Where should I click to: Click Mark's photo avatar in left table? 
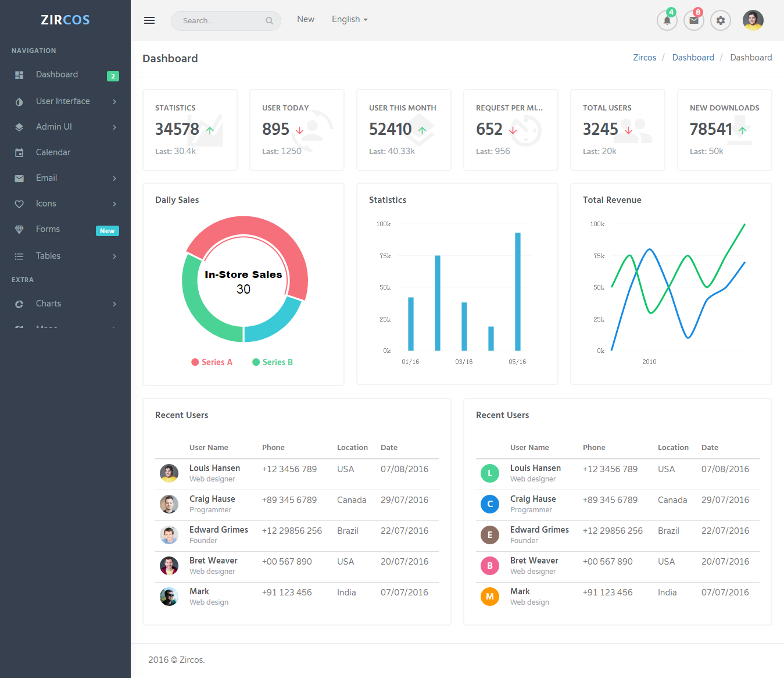point(169,597)
